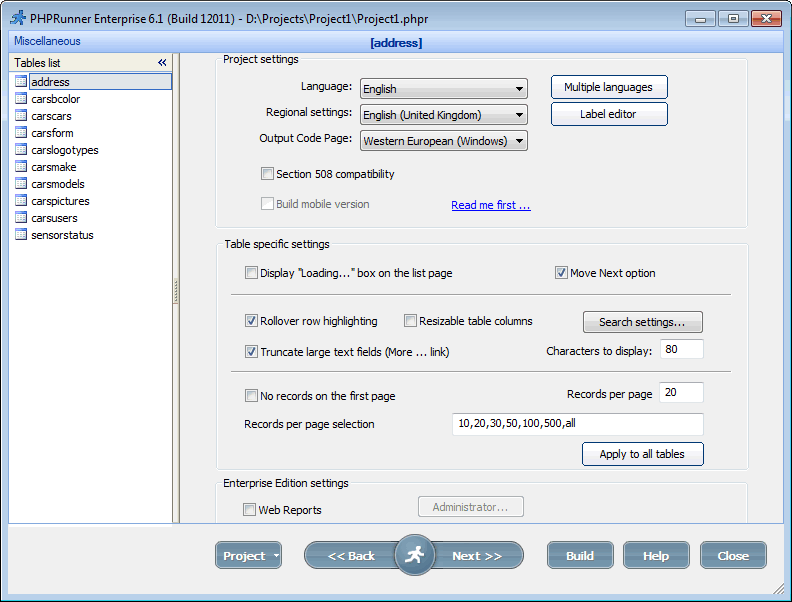The image size is (792, 602).
Task: Select sensorstatus table entry
Action: (62, 235)
